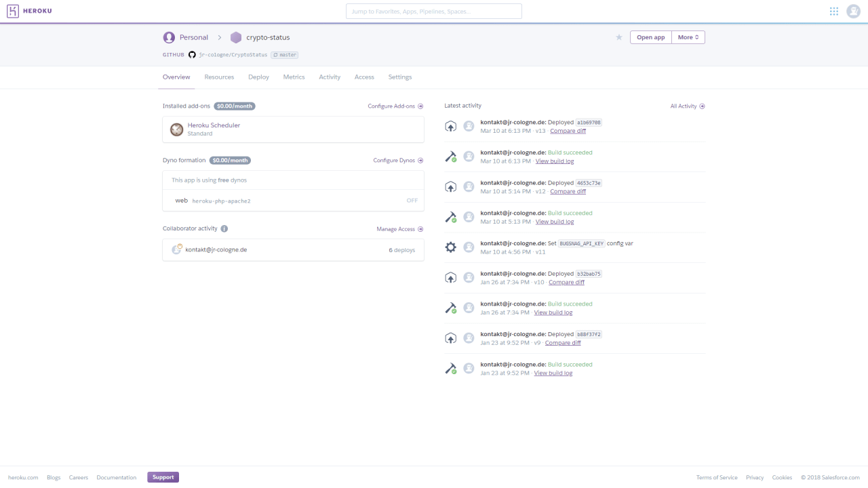Favorite the app with the star icon
Viewport: 868px width, 488px height.
(619, 37)
